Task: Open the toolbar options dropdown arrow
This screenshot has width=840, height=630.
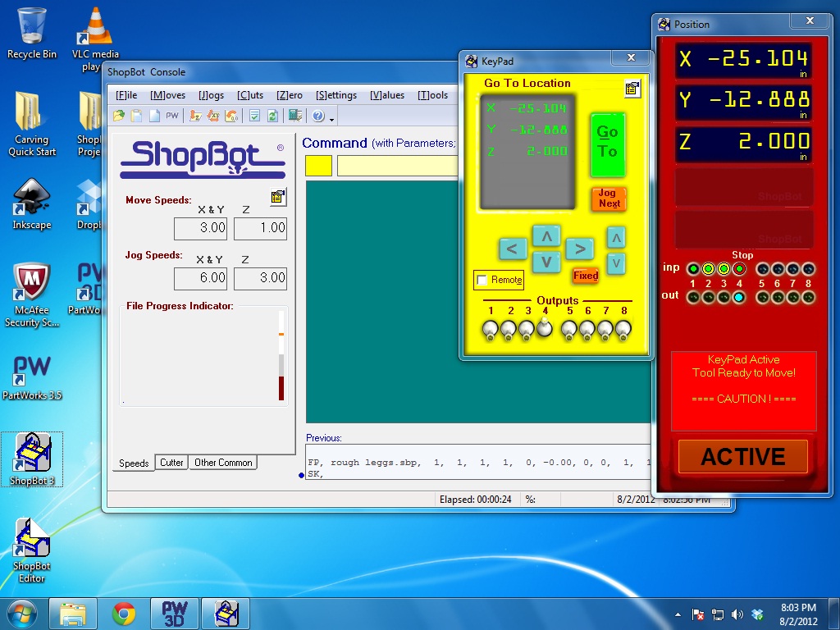Action: click(331, 119)
